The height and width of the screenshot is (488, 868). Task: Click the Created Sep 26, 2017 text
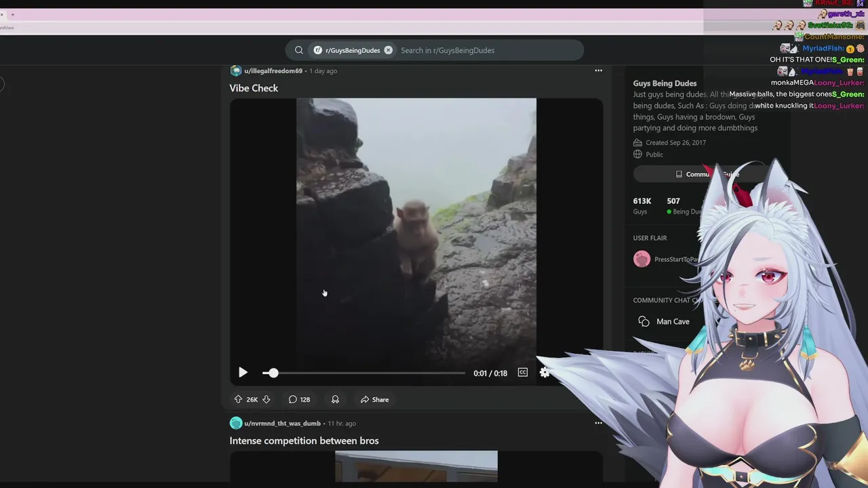pos(675,142)
